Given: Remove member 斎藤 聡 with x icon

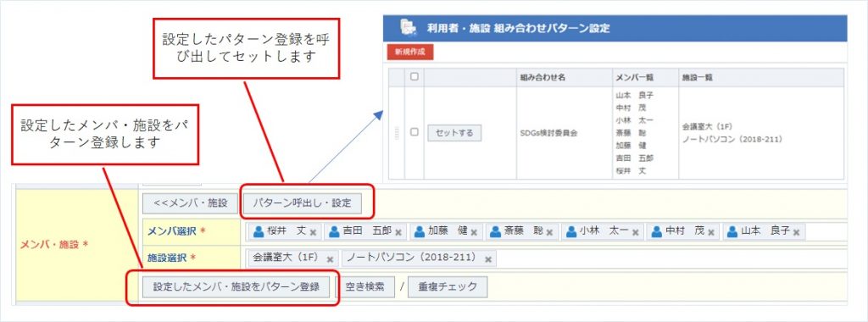Looking at the screenshot, I should pos(549,232).
